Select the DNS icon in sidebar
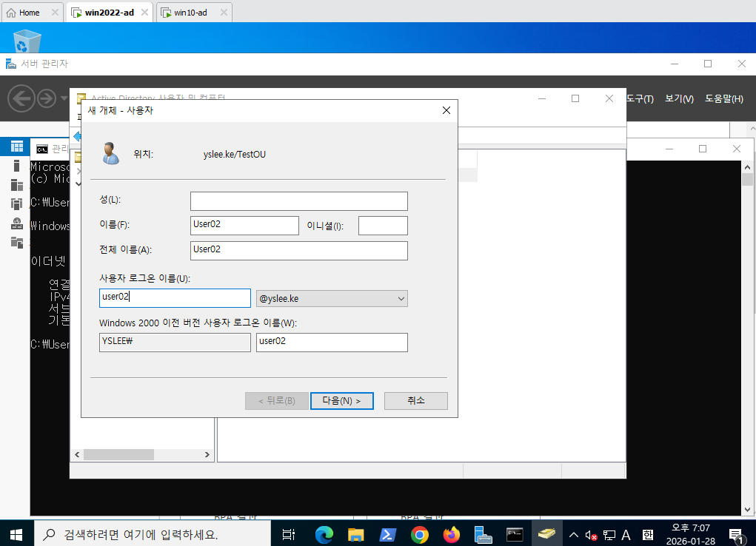The image size is (756, 546). click(17, 223)
